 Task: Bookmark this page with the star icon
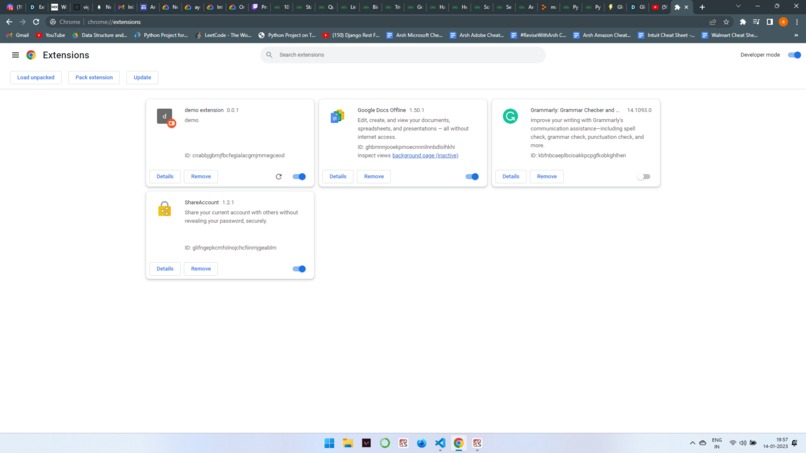coord(726,22)
